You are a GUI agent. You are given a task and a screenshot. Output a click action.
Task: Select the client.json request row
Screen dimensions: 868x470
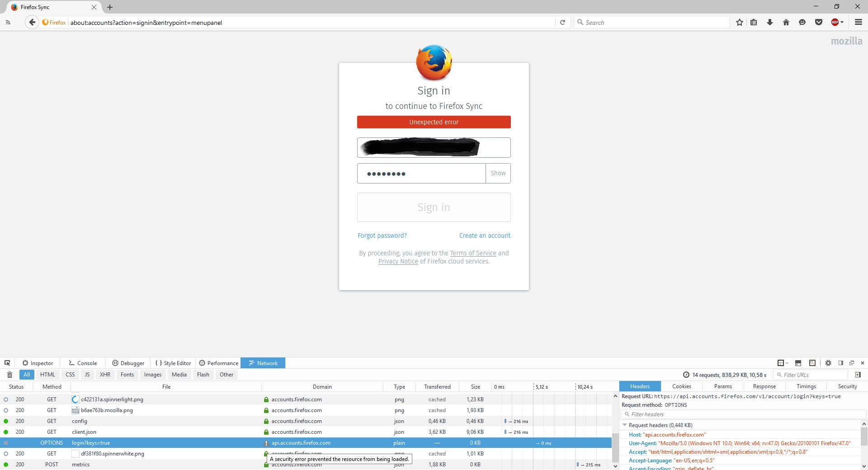[x=306, y=432]
